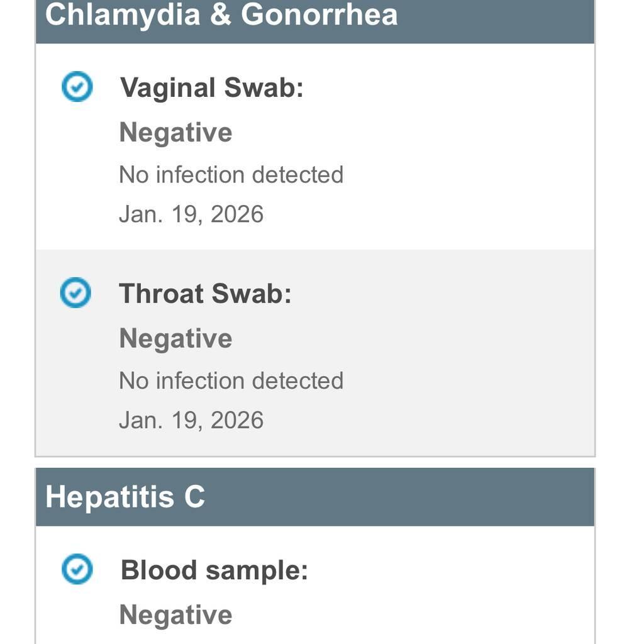The width and height of the screenshot is (644, 644).
Task: Click the word "Gonorrhea" in the header
Action: point(319,15)
